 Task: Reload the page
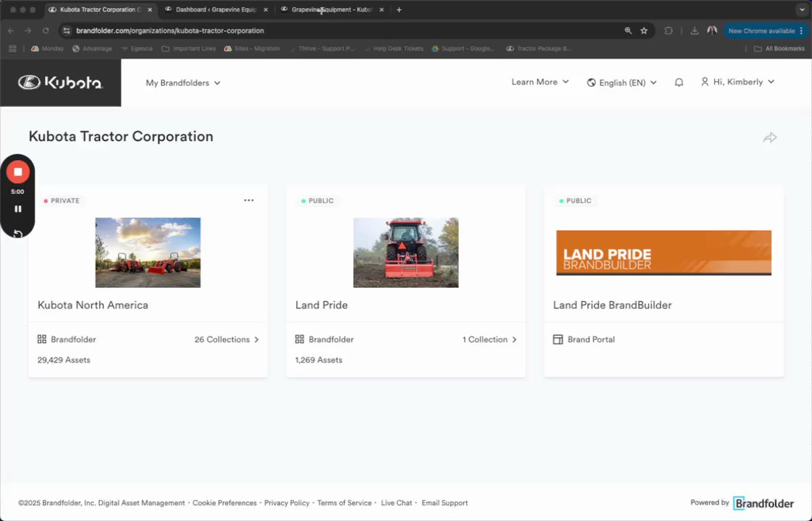click(x=46, y=30)
